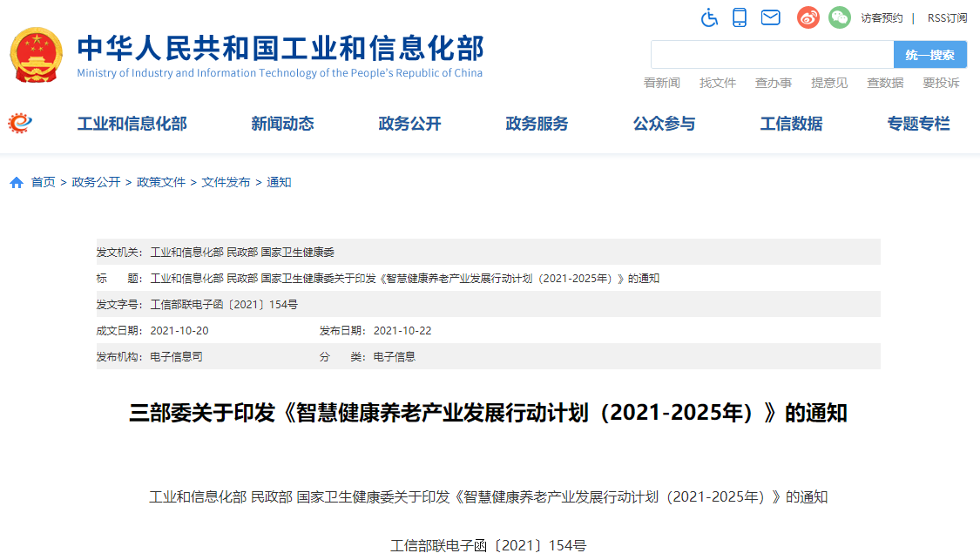The width and height of the screenshot is (980, 560).
Task: Click the 发文机关 row listing the three ministries
Action: [488, 252]
